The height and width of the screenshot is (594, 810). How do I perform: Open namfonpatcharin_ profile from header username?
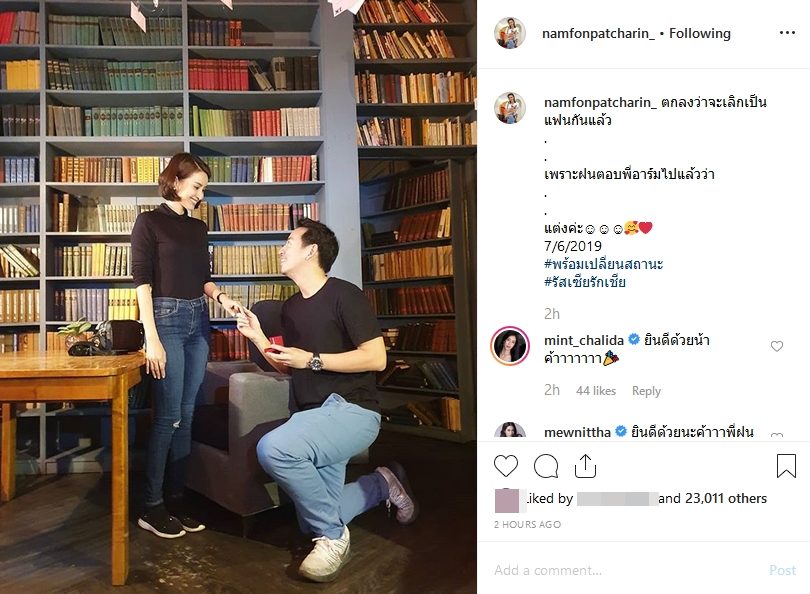[598, 34]
